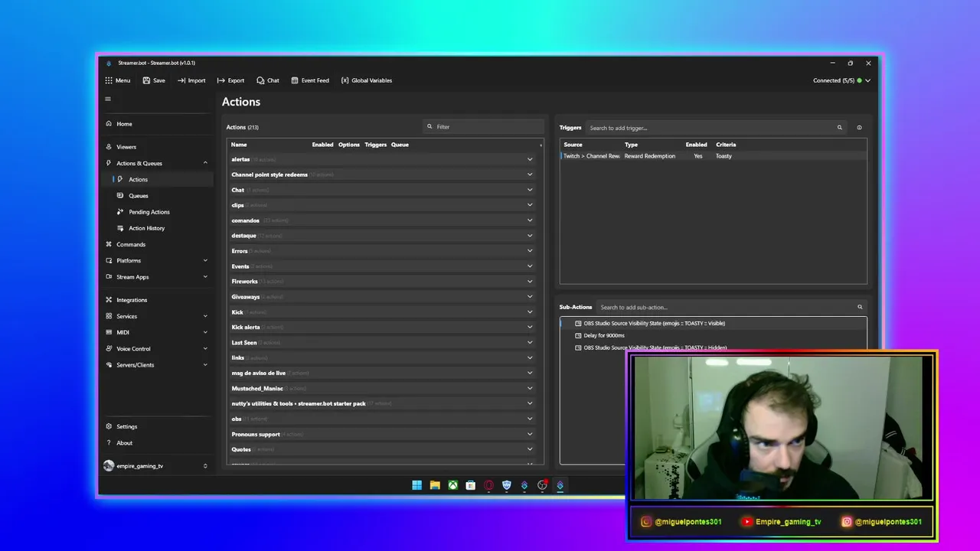Open the Event Feed

[x=310, y=80]
